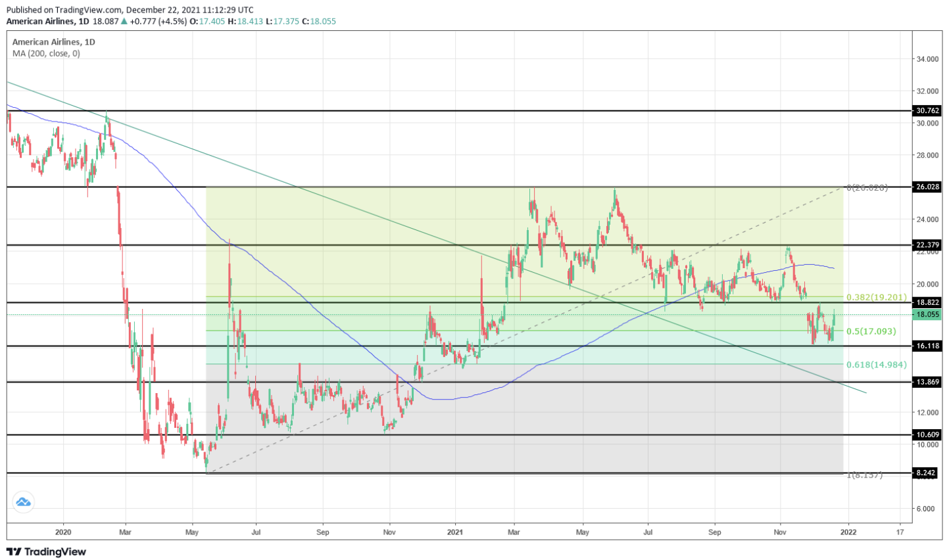The width and height of the screenshot is (951, 560).
Task: Click the green current price tag 18.055
Action: click(x=928, y=314)
